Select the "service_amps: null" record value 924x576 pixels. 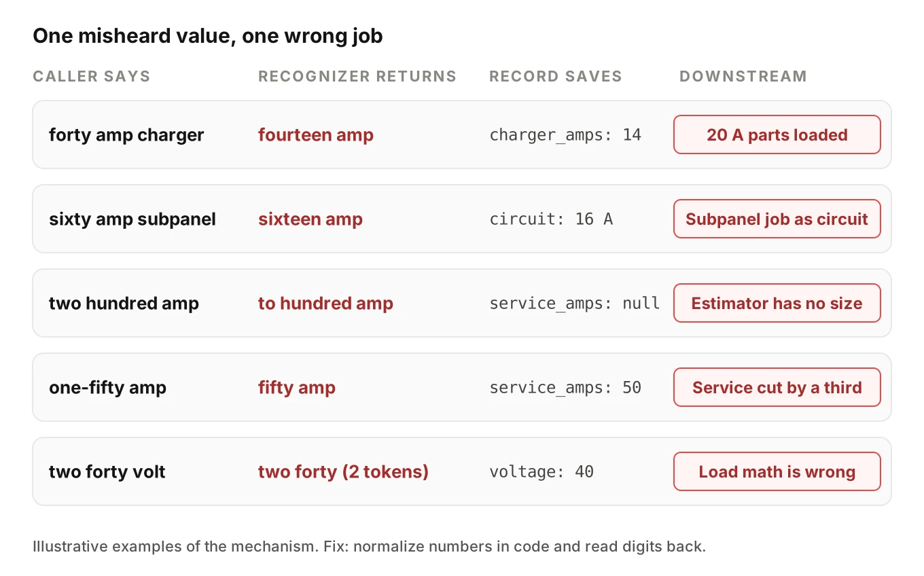[x=575, y=303]
